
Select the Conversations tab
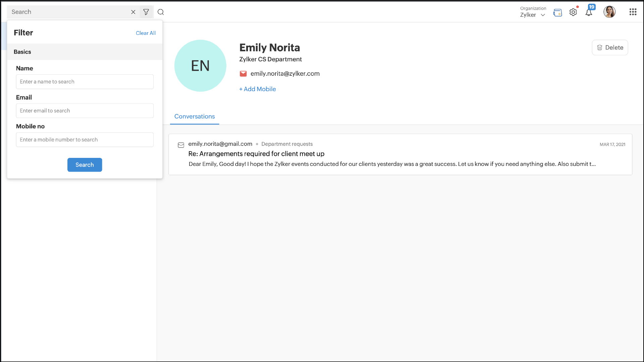coord(195,117)
